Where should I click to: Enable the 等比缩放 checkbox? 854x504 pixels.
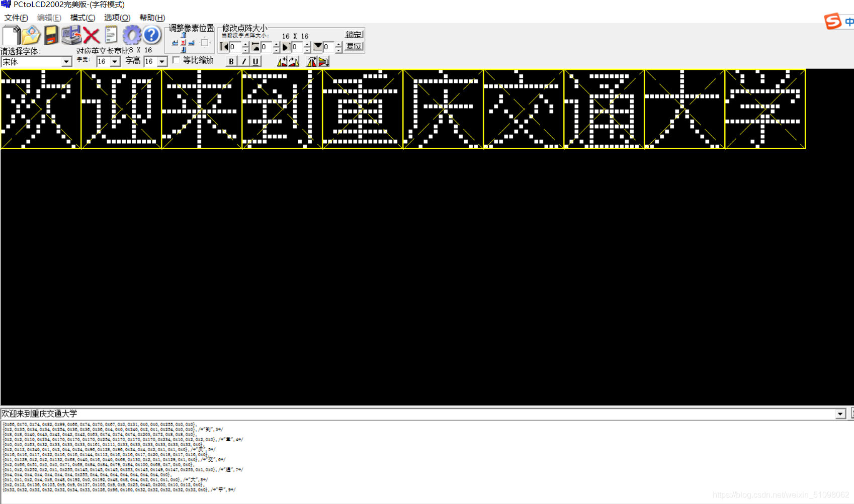click(x=176, y=60)
